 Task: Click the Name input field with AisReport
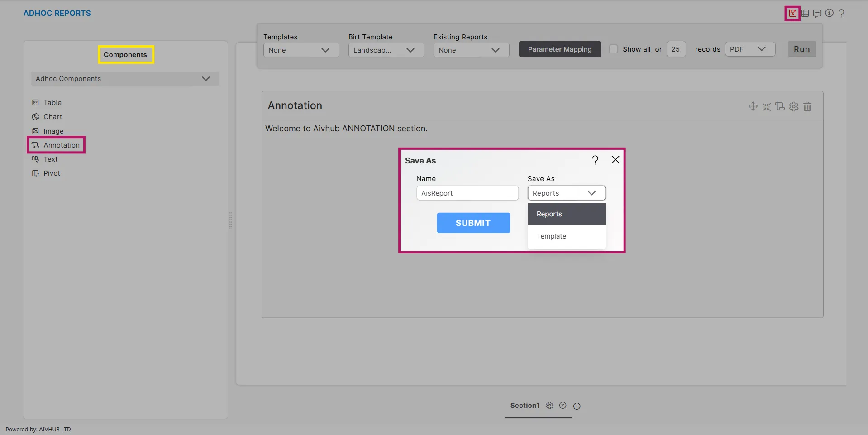pos(467,193)
